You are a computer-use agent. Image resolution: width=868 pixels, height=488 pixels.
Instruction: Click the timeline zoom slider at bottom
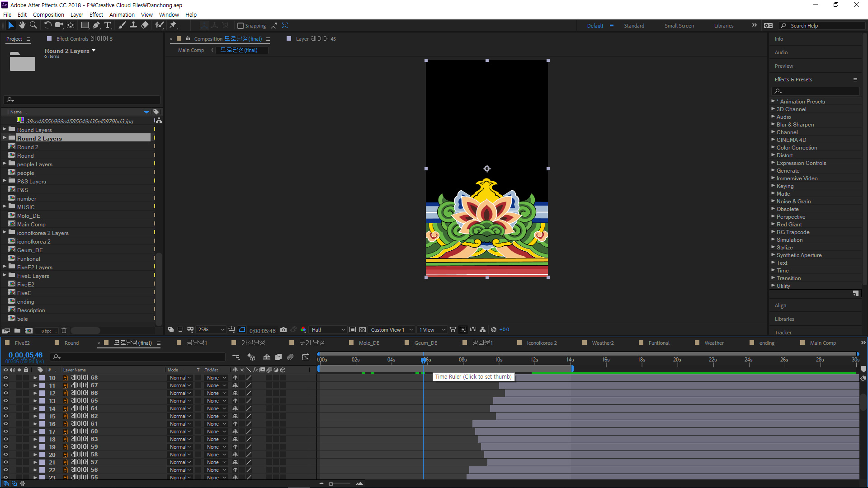point(331,484)
